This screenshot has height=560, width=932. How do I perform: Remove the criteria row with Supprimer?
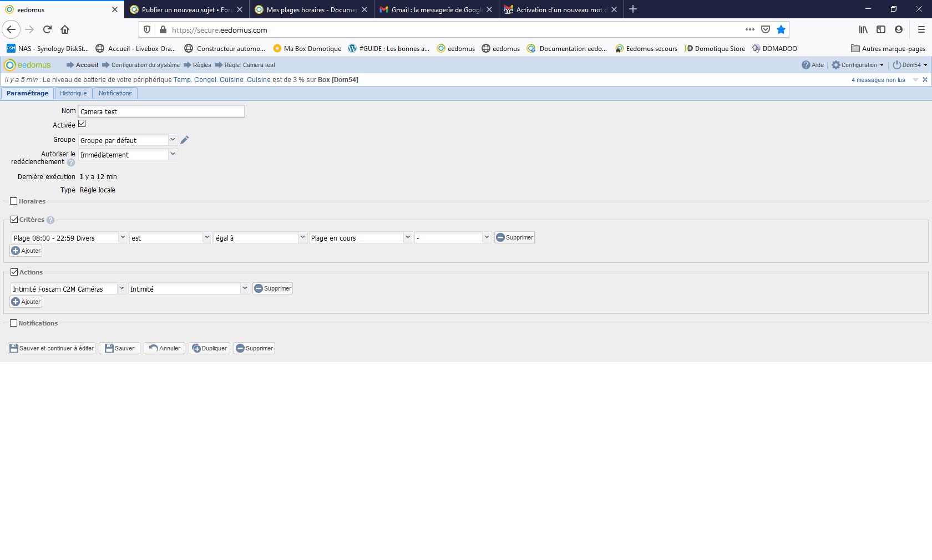click(x=514, y=237)
